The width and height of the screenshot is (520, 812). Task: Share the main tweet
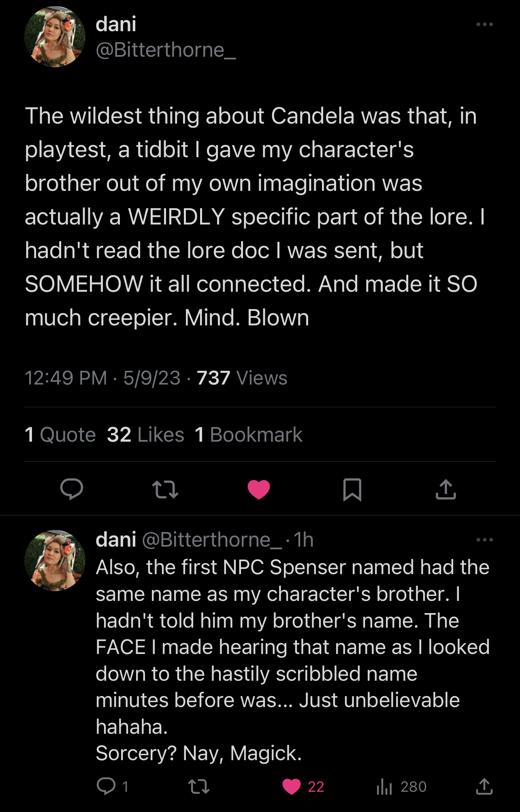pyautogui.click(x=445, y=489)
